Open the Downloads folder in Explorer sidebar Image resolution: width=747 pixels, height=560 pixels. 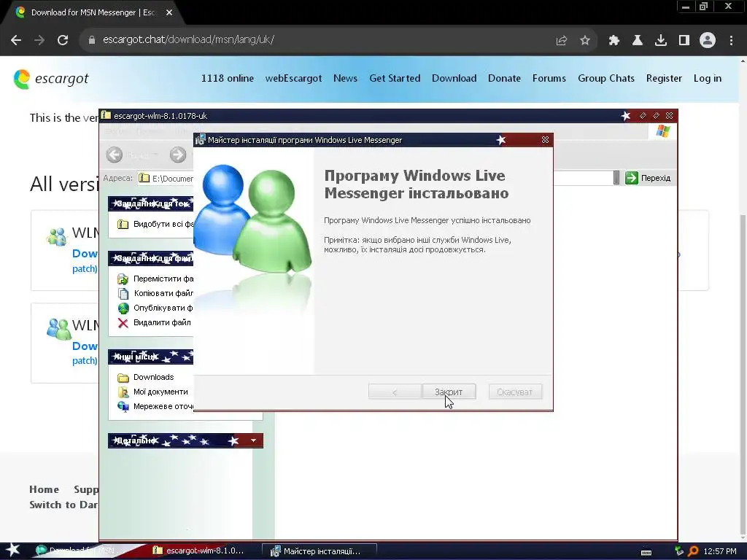tap(153, 377)
